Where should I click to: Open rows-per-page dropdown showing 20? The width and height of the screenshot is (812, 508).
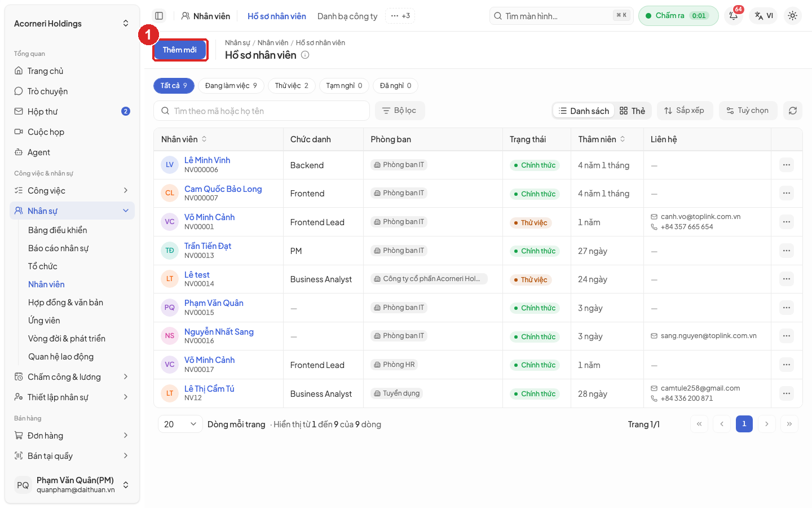180,424
